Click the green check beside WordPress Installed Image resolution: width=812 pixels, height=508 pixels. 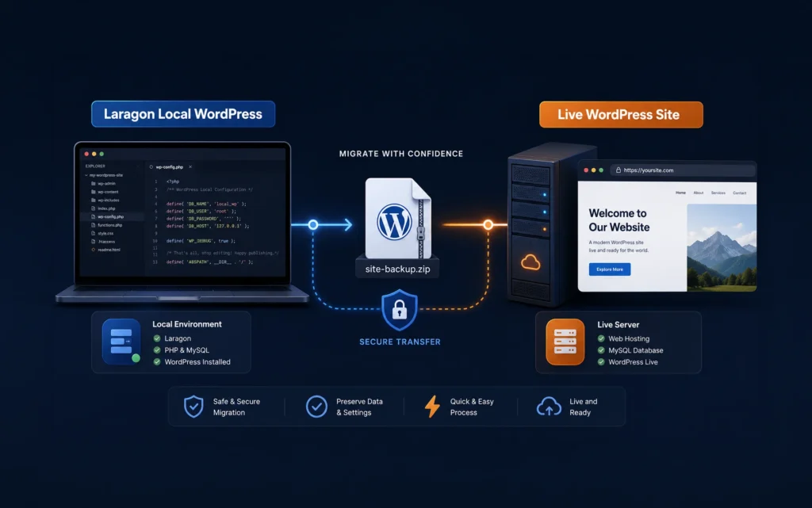[157, 361]
